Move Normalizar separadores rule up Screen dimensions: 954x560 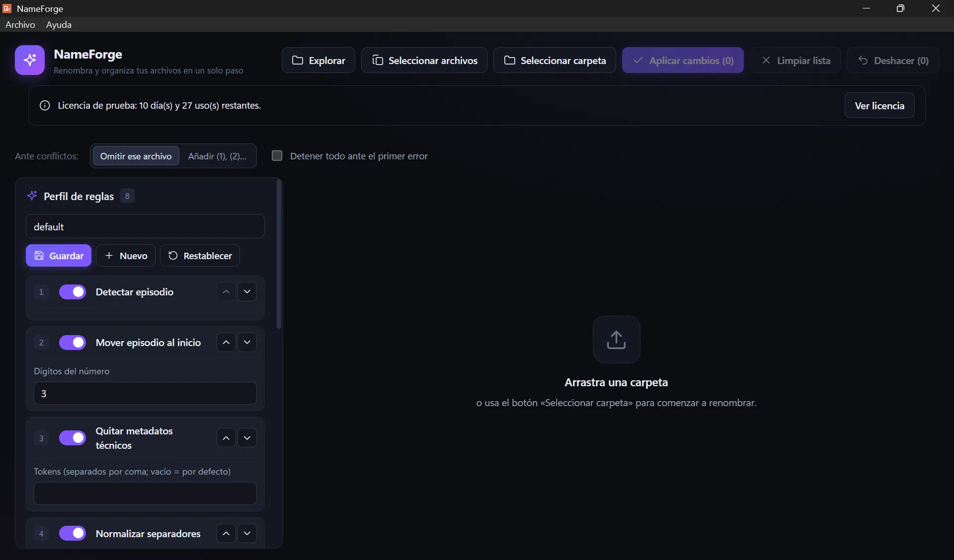click(226, 533)
